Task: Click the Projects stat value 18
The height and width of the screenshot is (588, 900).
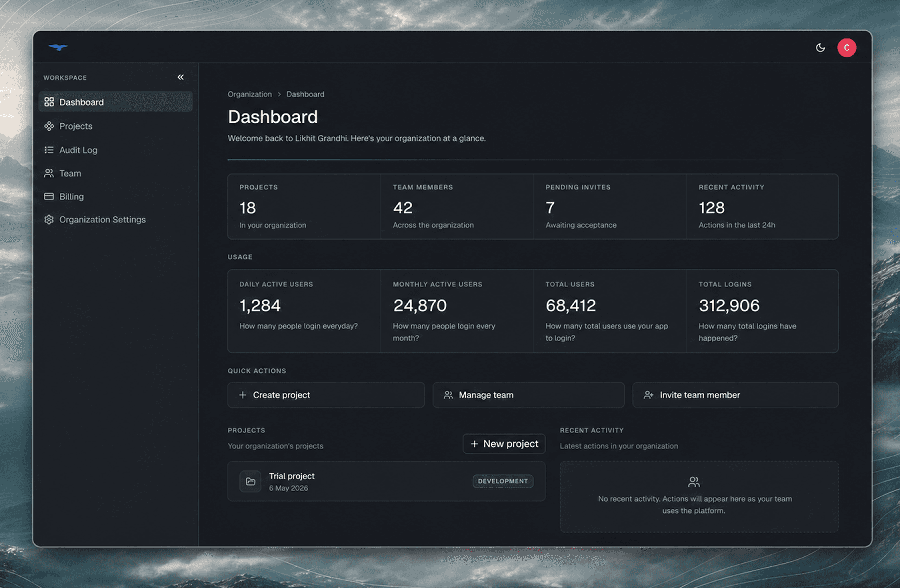Action: (x=248, y=208)
